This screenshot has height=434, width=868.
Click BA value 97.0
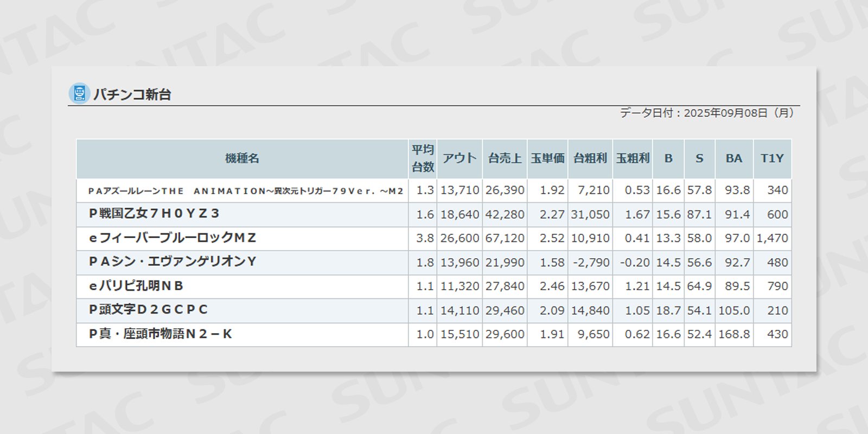tap(737, 238)
